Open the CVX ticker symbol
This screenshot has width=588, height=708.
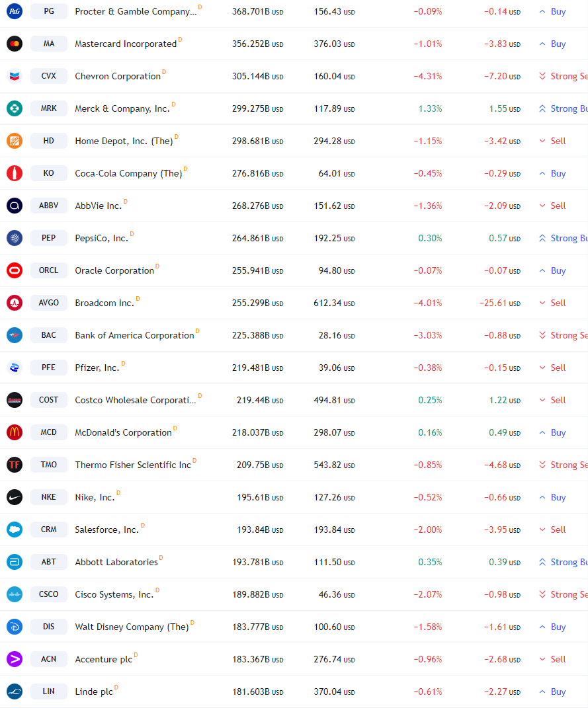[49, 76]
